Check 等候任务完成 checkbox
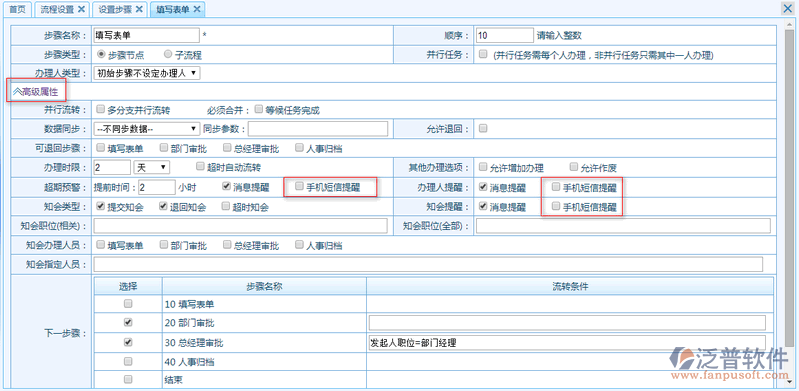 click(259, 109)
